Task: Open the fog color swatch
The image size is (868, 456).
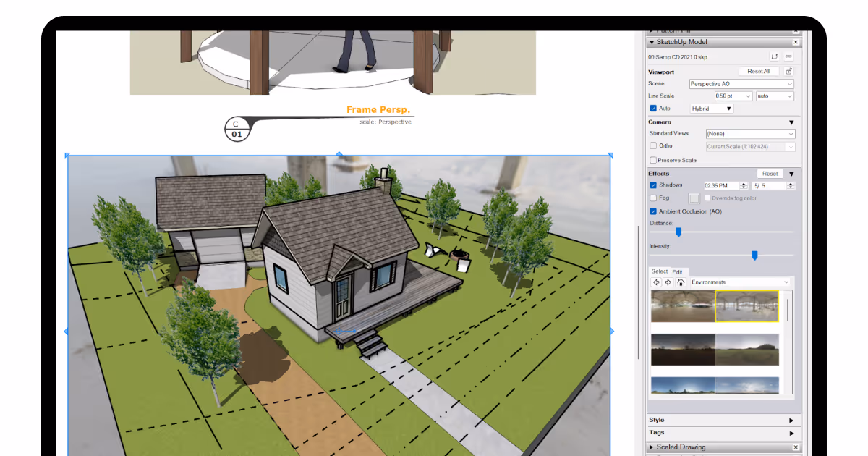Action: [x=694, y=198]
